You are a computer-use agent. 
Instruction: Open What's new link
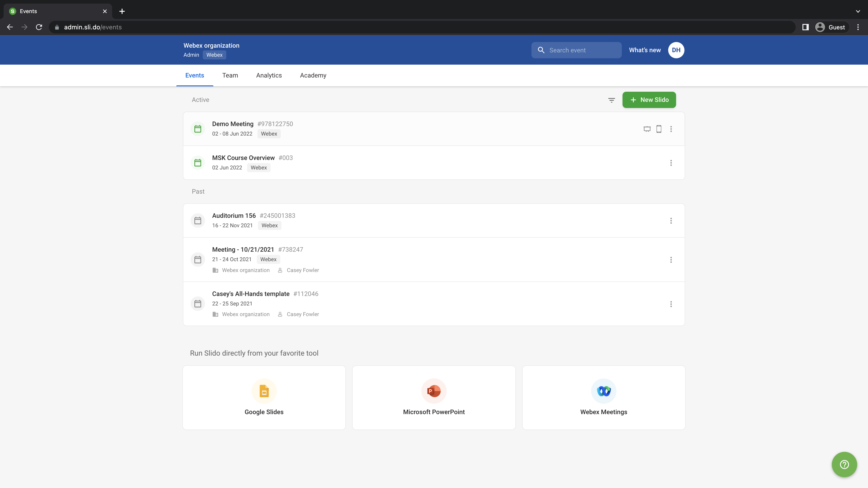click(x=645, y=50)
